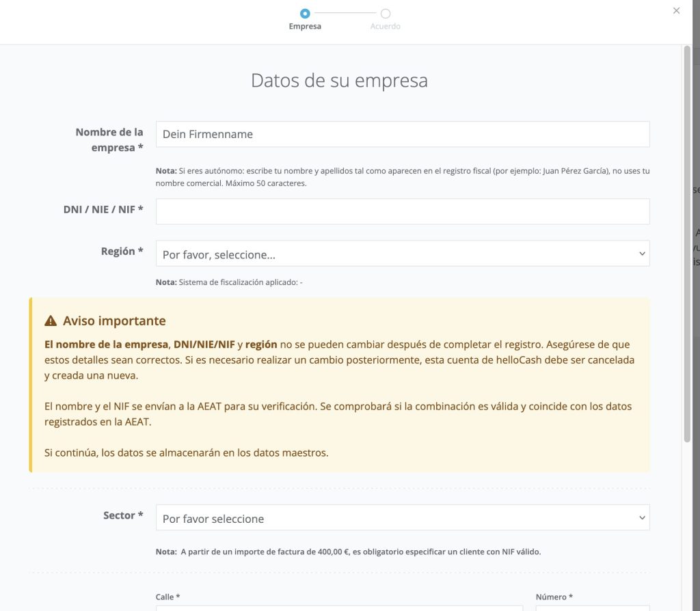700x611 pixels.
Task: Click the 'Calle *' label
Action: pos(167,597)
